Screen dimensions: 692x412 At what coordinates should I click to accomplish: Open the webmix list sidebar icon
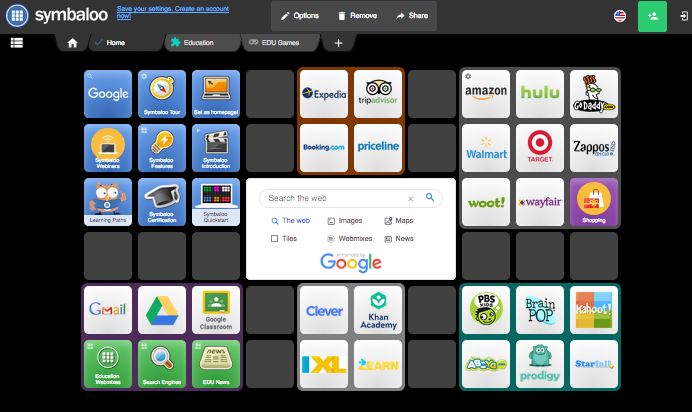(17, 43)
